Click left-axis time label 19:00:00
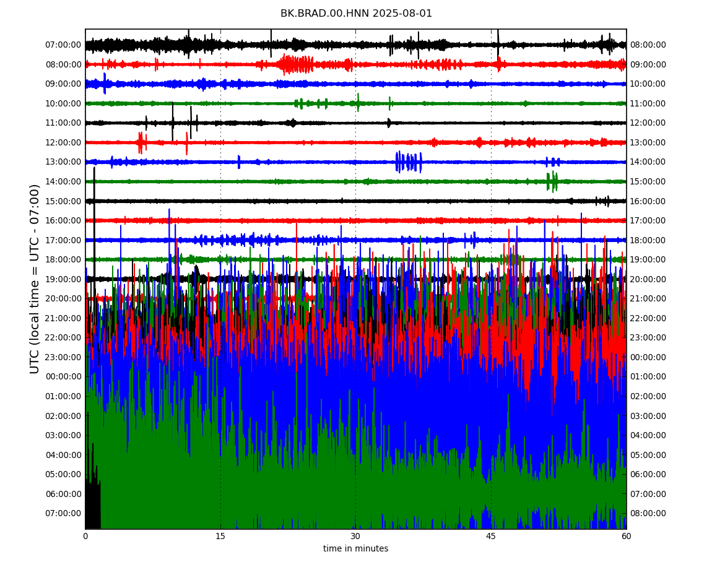The height and width of the screenshot is (588, 712). [x=63, y=279]
